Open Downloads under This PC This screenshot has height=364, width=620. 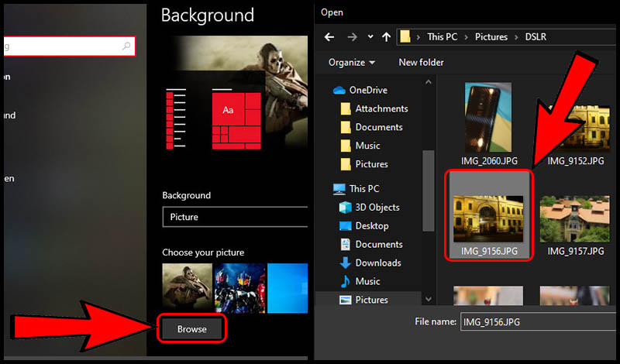(x=377, y=263)
